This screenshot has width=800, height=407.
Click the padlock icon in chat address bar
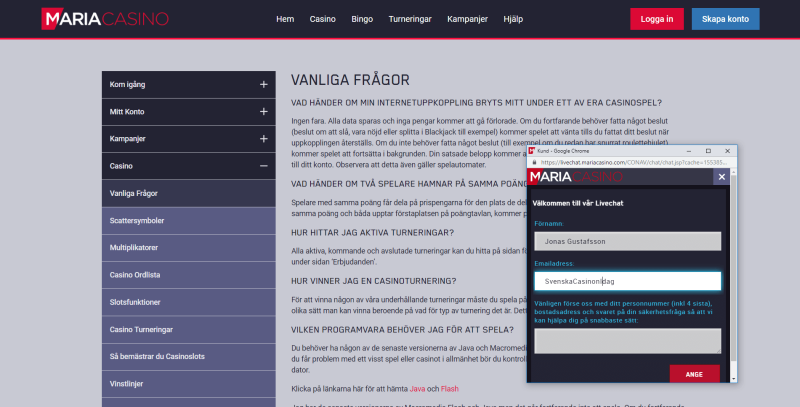[534, 160]
